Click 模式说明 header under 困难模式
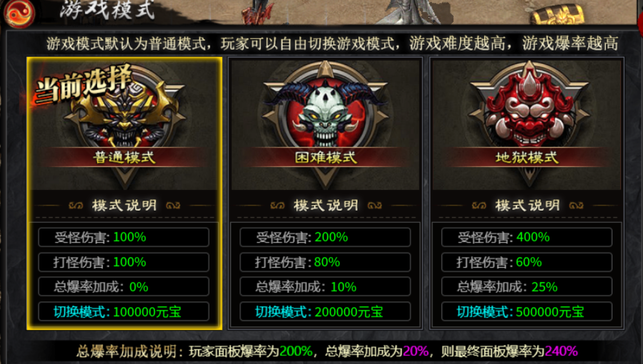This screenshot has height=364, width=643. click(x=325, y=205)
